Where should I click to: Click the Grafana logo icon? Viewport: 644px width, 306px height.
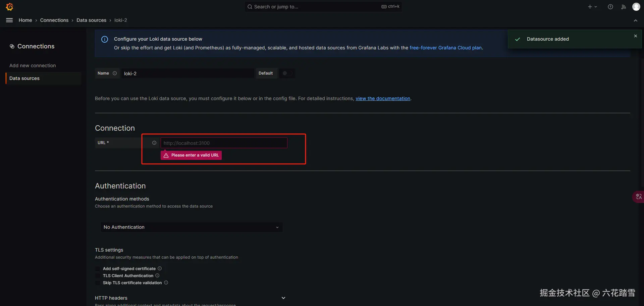pos(10,7)
